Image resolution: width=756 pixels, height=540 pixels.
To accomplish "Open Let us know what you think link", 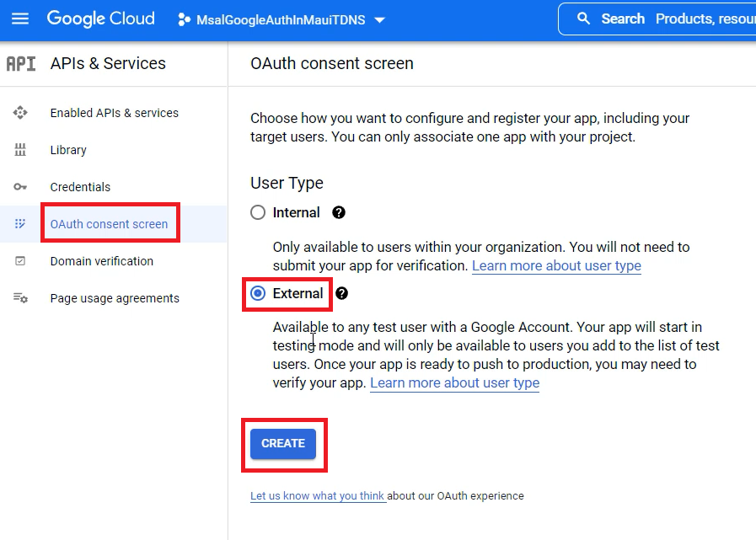I will (x=317, y=495).
